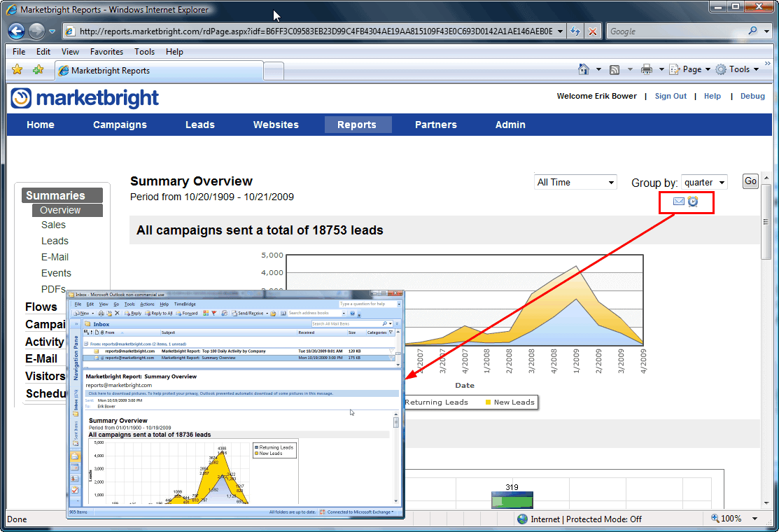Select Sales under Summaries sidebar

point(53,225)
